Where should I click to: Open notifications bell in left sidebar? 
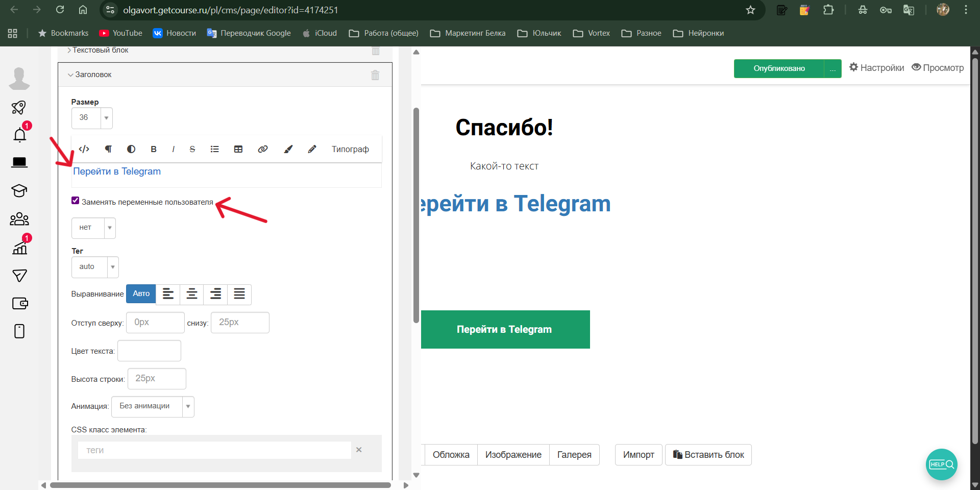point(20,135)
